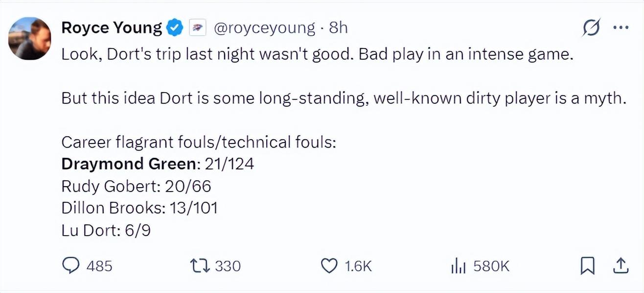Like the post with the heart icon
Image resolution: width=644 pixels, height=293 pixels.
[x=329, y=266]
